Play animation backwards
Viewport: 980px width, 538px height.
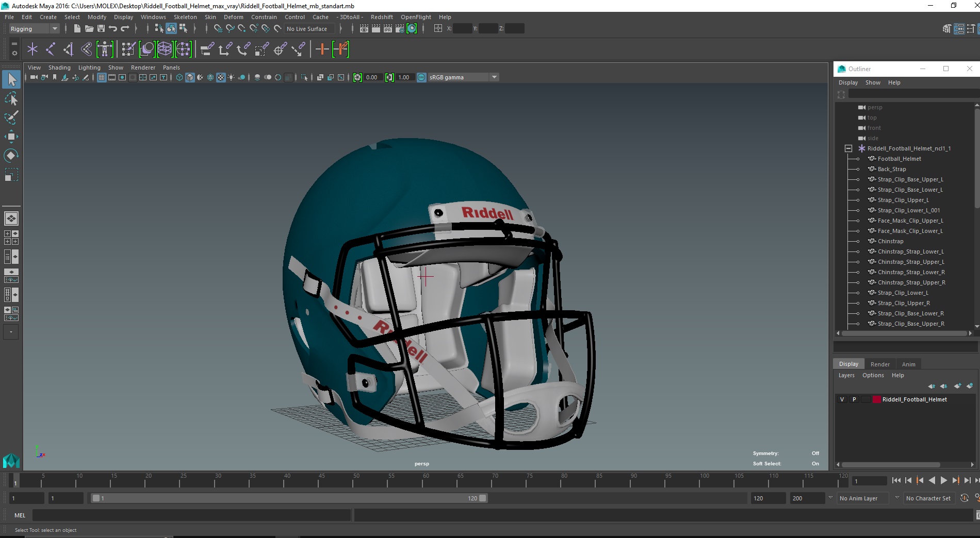932,480
